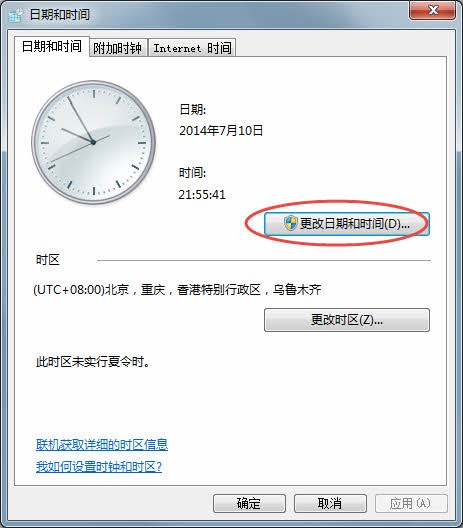Click the date text 2014年7月10日
Image resolution: width=463 pixels, height=528 pixels.
[x=221, y=131]
